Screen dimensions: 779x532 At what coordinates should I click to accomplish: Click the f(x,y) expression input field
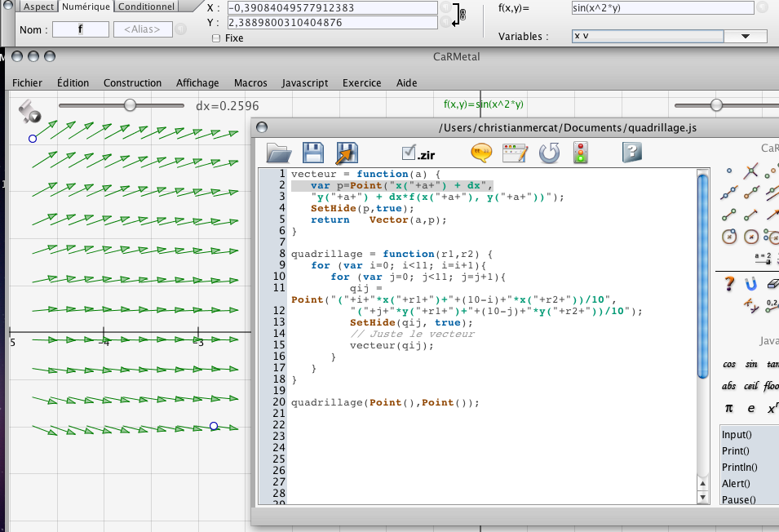point(662,8)
